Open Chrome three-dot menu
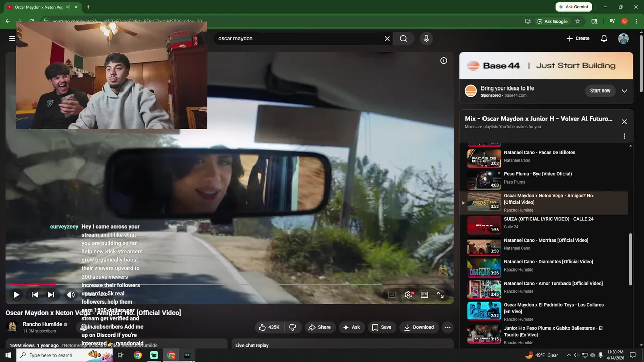644x362 pixels. click(637, 21)
